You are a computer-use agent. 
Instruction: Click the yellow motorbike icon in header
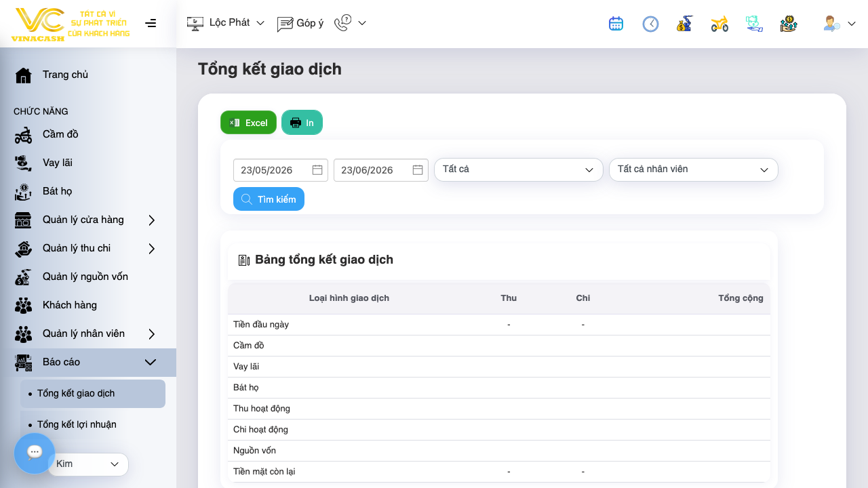coord(719,24)
